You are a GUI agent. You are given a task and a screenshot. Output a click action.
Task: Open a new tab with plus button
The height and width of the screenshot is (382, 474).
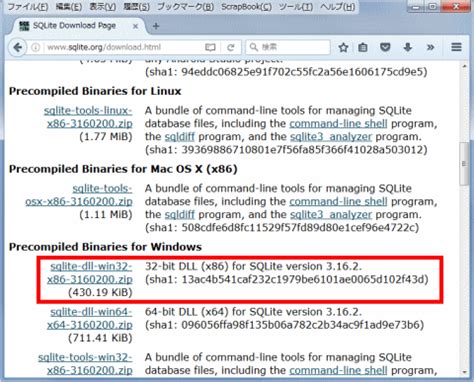pos(156,26)
